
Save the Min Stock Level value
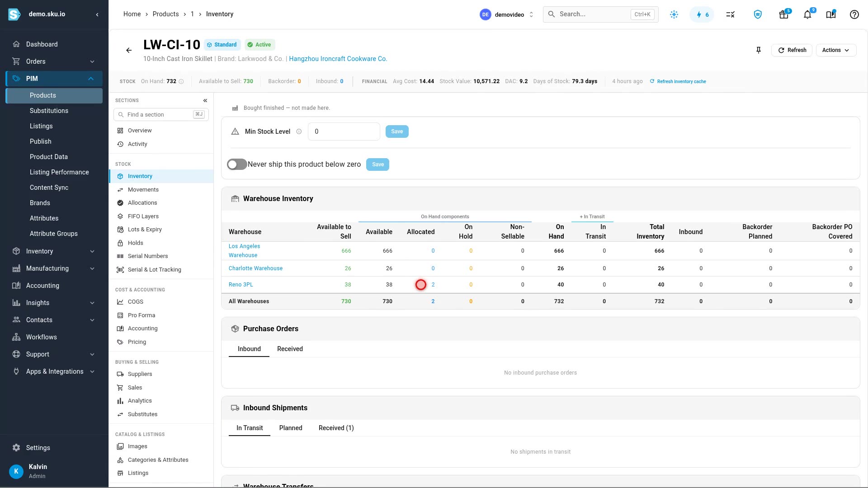[397, 131]
